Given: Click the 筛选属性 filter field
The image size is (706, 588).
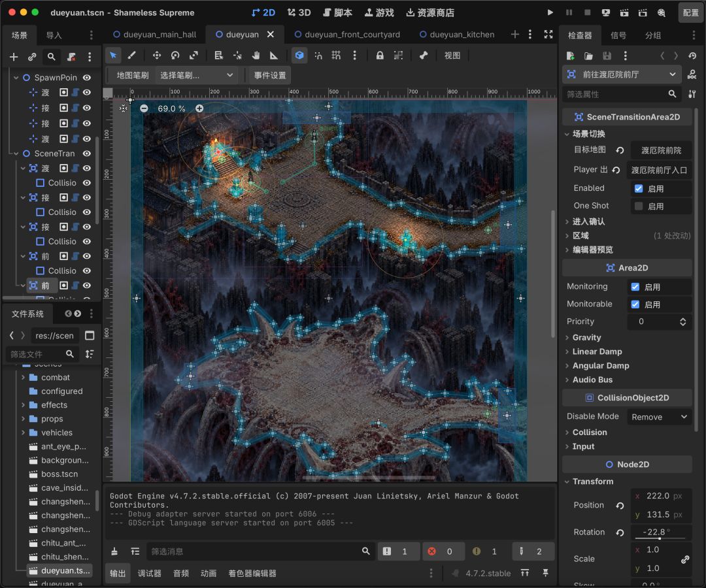Looking at the screenshot, I should (622, 94).
